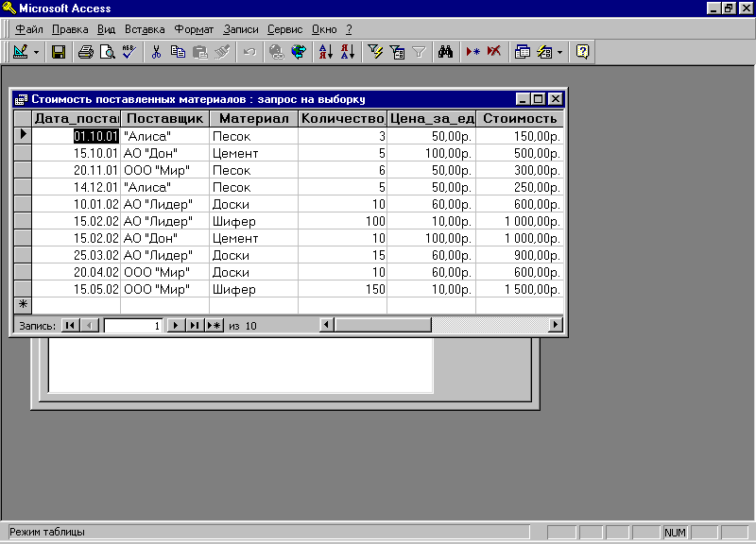Click the horizontal scrollbar thumb
756x544 pixels.
[383, 325]
